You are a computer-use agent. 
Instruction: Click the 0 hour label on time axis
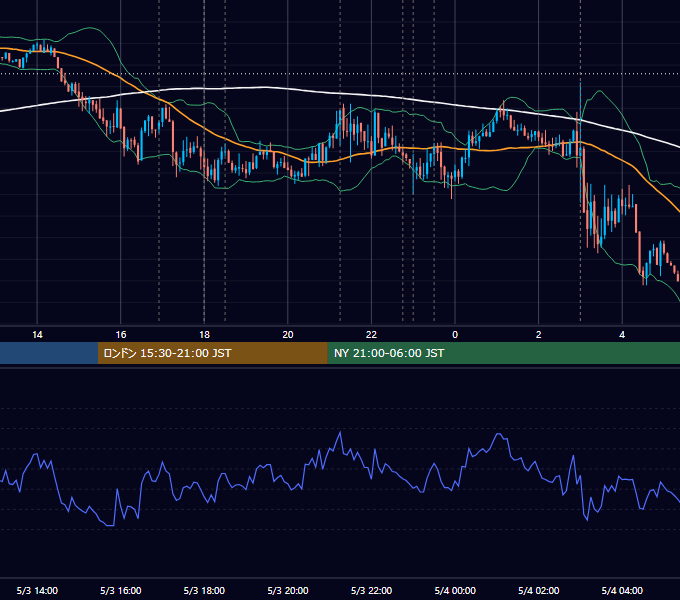(x=455, y=335)
